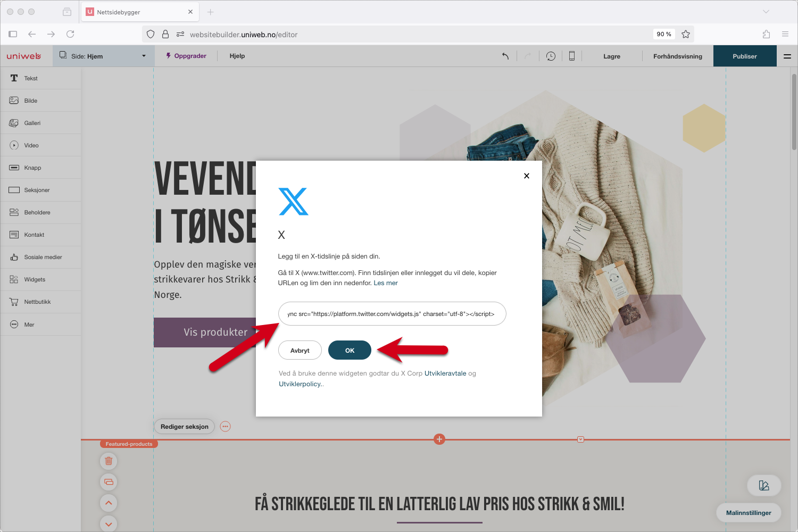Open Seksjoner in the sidebar

point(40,190)
